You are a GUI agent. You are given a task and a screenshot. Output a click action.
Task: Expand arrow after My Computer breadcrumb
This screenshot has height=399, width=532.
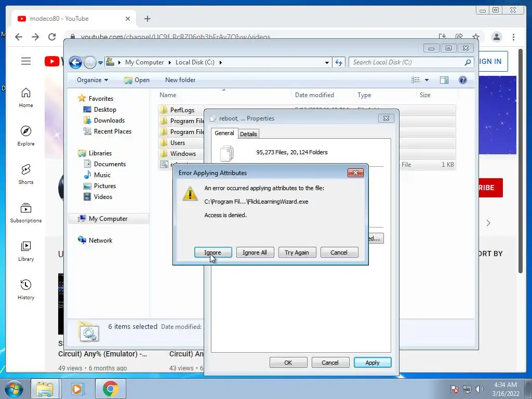point(170,62)
